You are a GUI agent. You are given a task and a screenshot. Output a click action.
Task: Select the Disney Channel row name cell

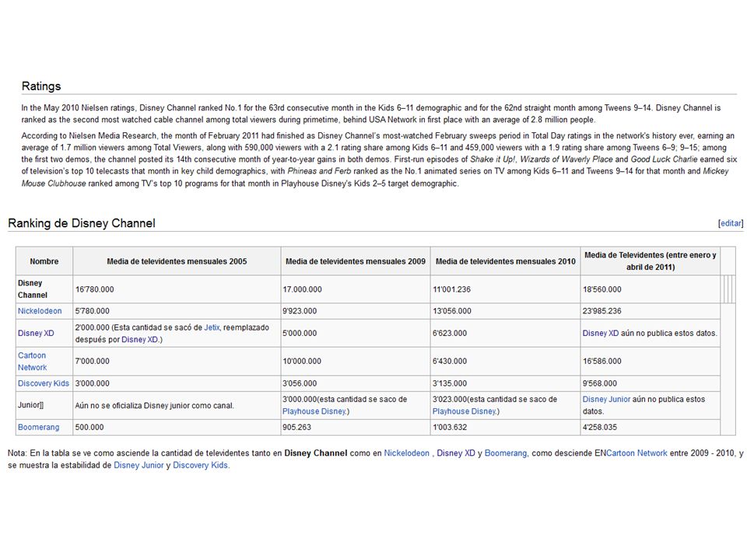[x=44, y=289]
